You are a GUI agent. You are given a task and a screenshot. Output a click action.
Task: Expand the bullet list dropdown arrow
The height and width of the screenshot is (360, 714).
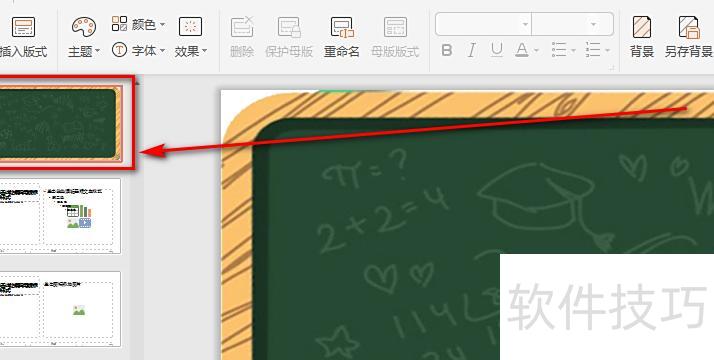573,51
